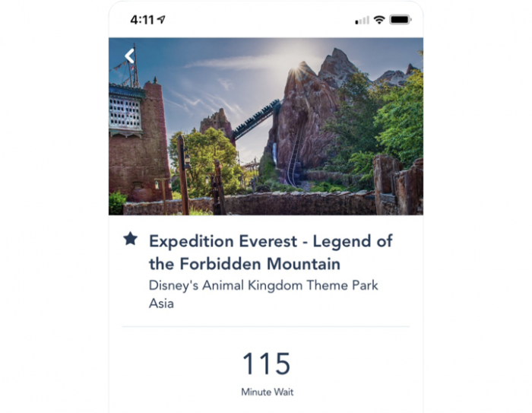532x413 pixels.
Task: Tap the 'Minute Wait' label
Action: (268, 392)
